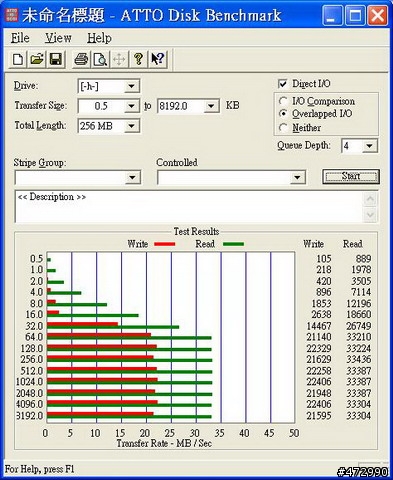Viewport: 393px width, 480px height.
Task: Click the Description scrollbar up arrow
Action: [x=370, y=199]
